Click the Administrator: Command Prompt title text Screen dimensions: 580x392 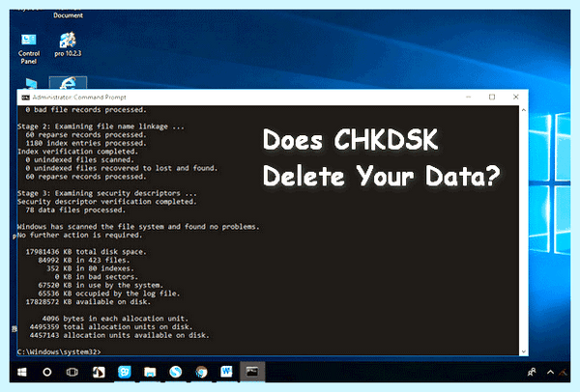tap(79, 98)
